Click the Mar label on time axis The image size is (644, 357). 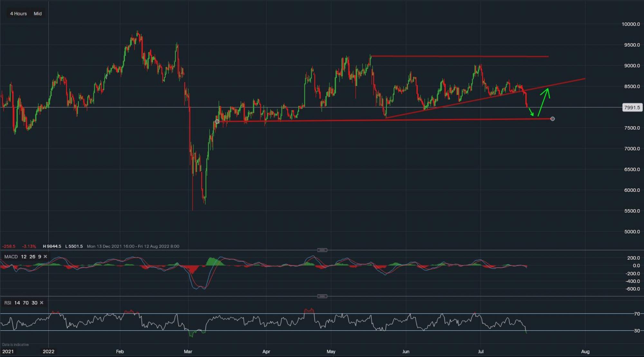pos(188,351)
